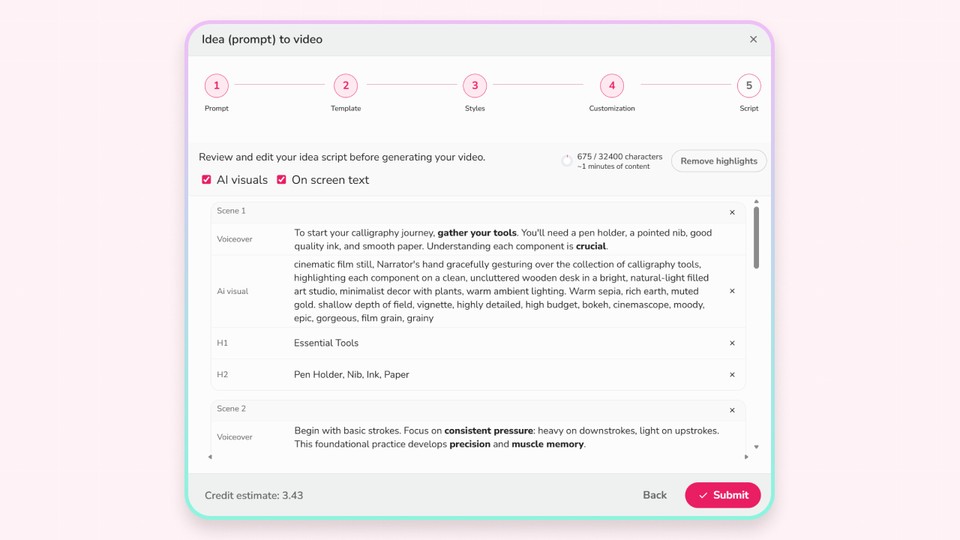Image resolution: width=960 pixels, height=540 pixels.
Task: Click the vertical scrollbar thumb in script panel
Action: pyautogui.click(x=756, y=237)
